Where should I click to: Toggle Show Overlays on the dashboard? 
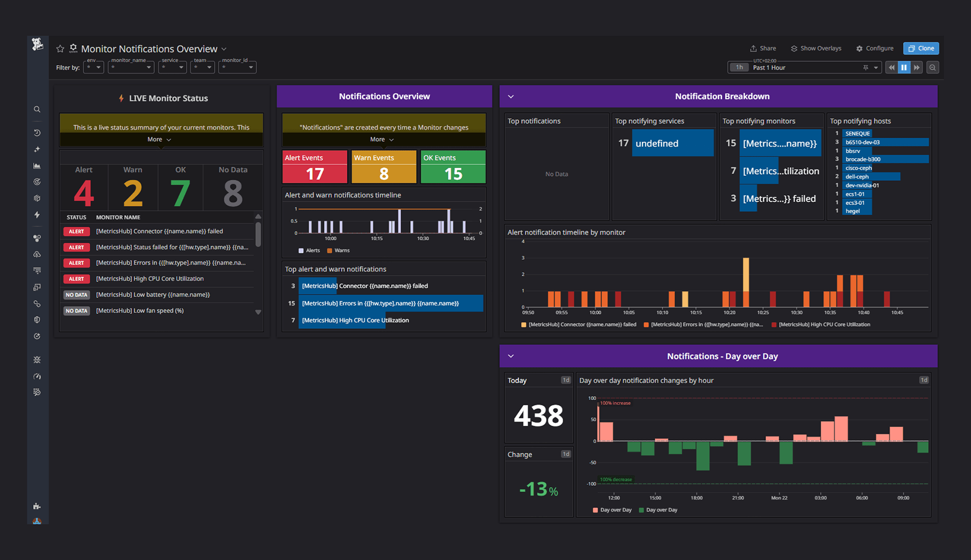816,49
